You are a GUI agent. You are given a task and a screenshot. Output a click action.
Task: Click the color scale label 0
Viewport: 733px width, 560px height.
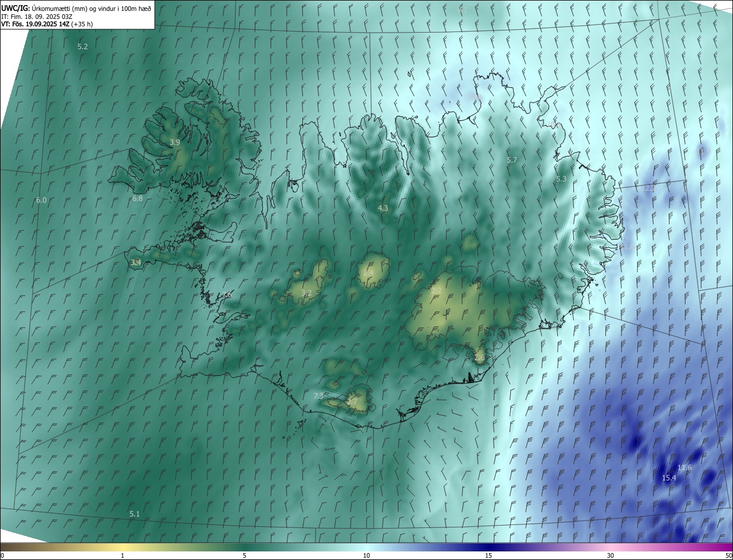tap(2, 555)
